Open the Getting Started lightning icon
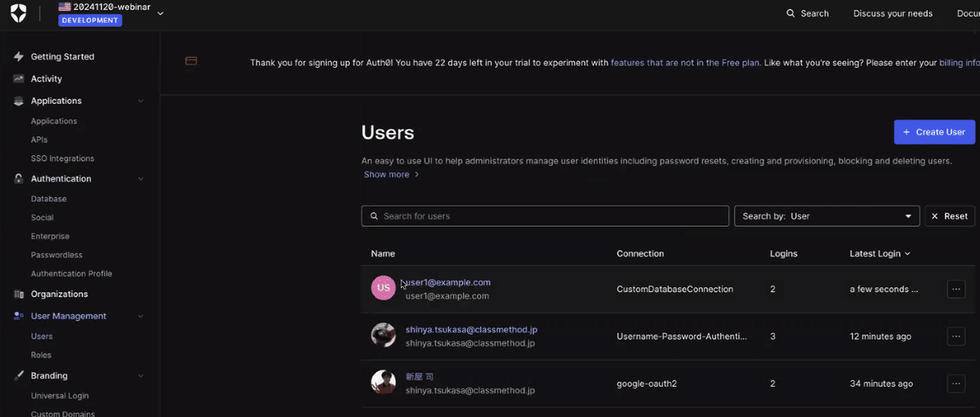Screen dimensions: 980x417 (x=18, y=56)
